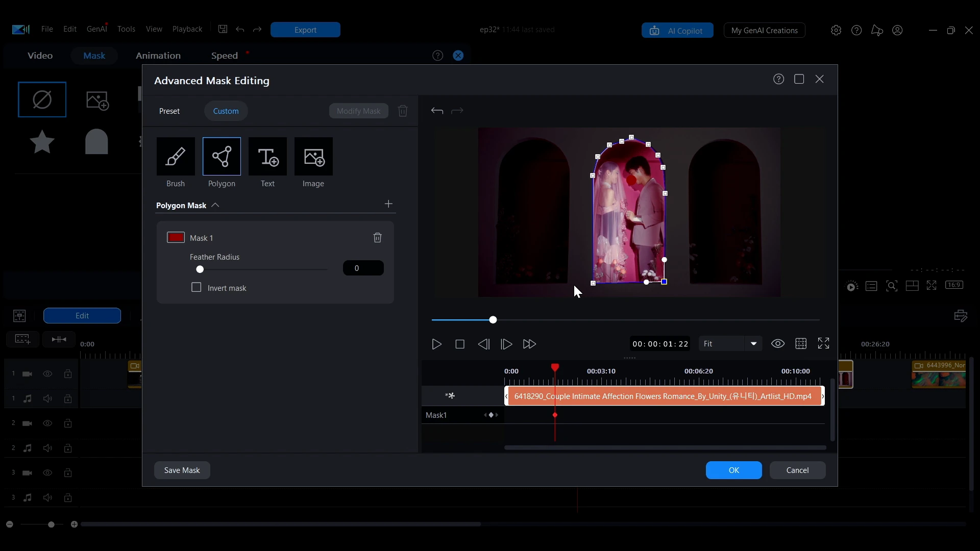
Task: Cancel the mask editing dialog
Action: tap(798, 470)
